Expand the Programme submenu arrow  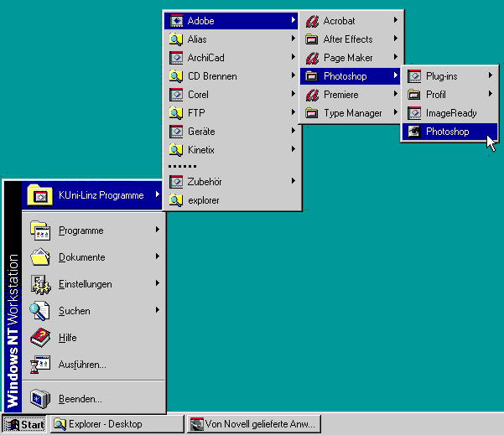point(158,230)
